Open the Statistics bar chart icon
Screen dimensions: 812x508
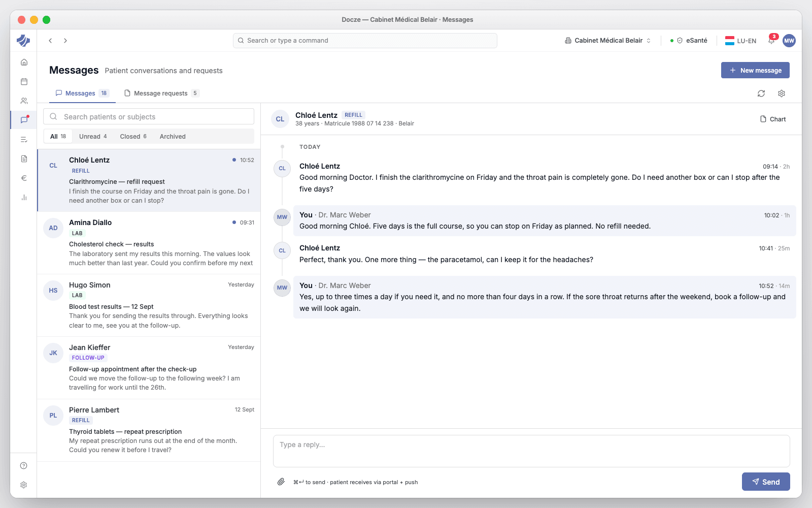click(24, 197)
